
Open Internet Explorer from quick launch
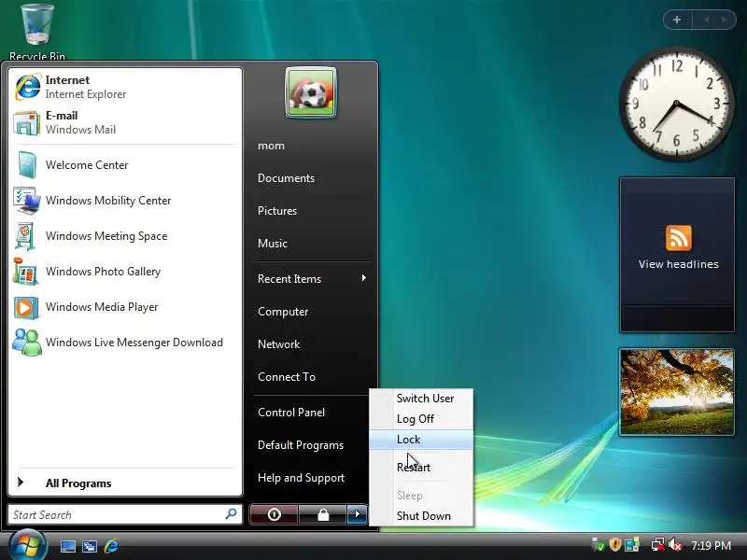click(111, 546)
